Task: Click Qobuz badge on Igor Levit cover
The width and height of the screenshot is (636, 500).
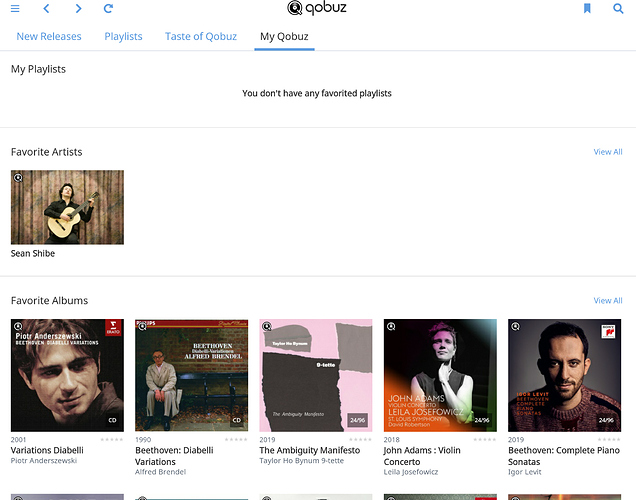Action: 515,326
